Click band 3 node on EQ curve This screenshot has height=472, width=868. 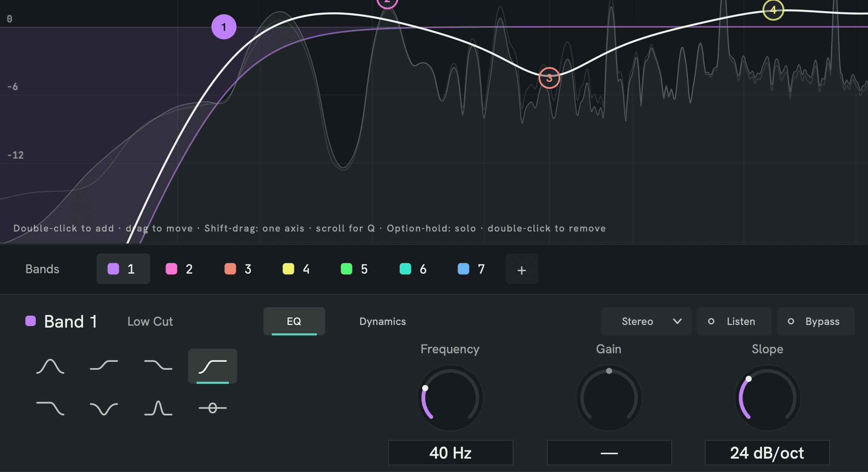pyautogui.click(x=549, y=78)
